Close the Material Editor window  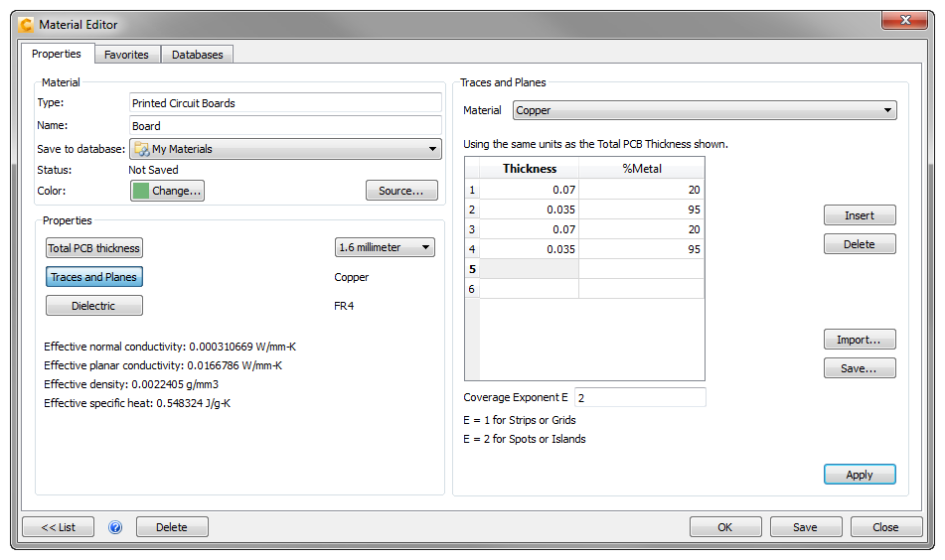pyautogui.click(x=904, y=20)
